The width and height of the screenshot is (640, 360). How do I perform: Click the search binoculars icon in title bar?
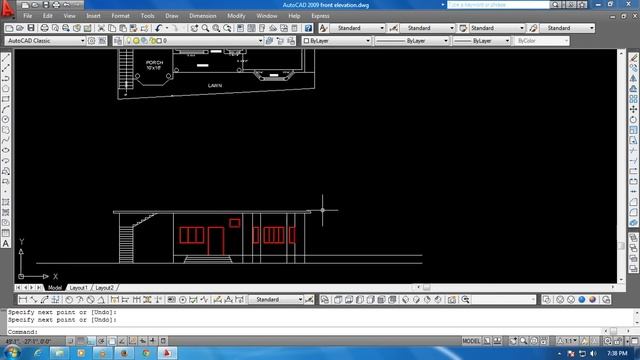555,4
